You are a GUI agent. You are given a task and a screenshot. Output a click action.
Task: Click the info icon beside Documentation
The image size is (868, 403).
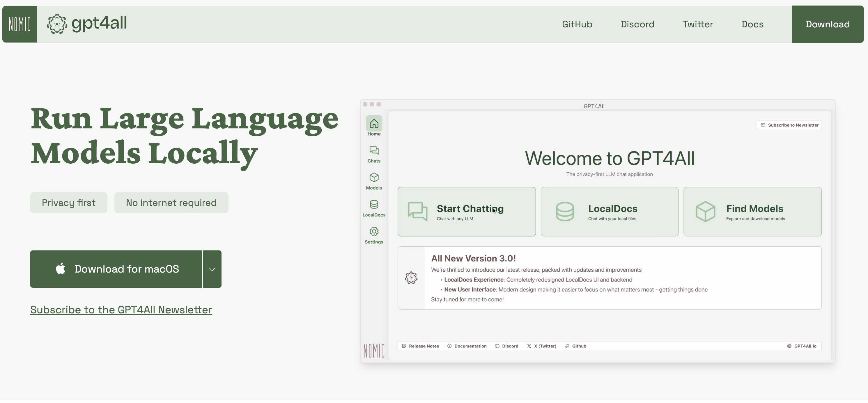click(x=449, y=346)
